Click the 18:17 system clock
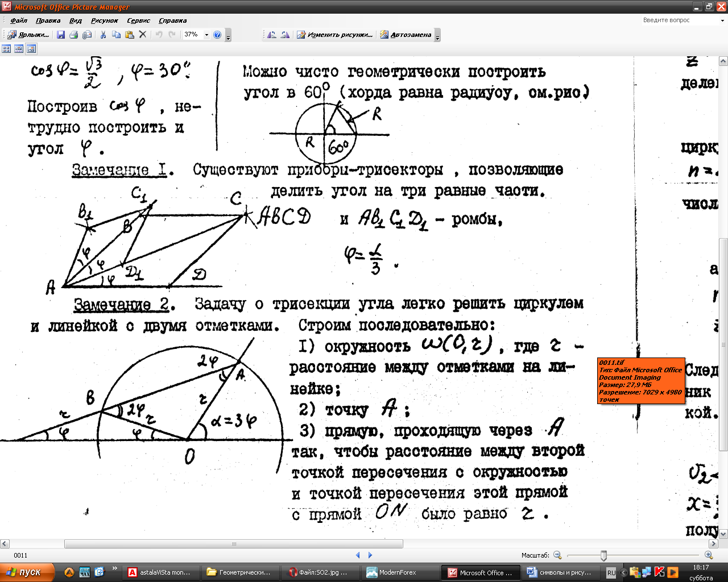The width and height of the screenshot is (728, 582). [701, 567]
